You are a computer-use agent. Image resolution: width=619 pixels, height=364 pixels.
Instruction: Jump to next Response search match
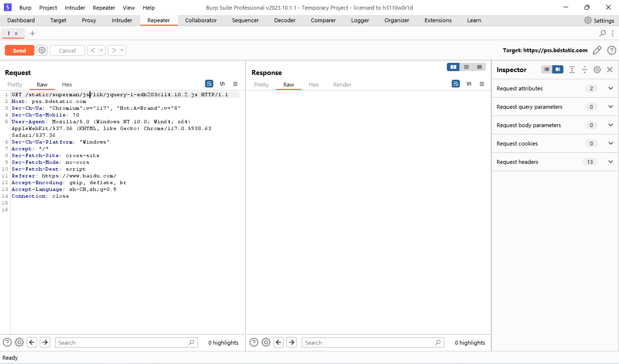pyautogui.click(x=292, y=342)
